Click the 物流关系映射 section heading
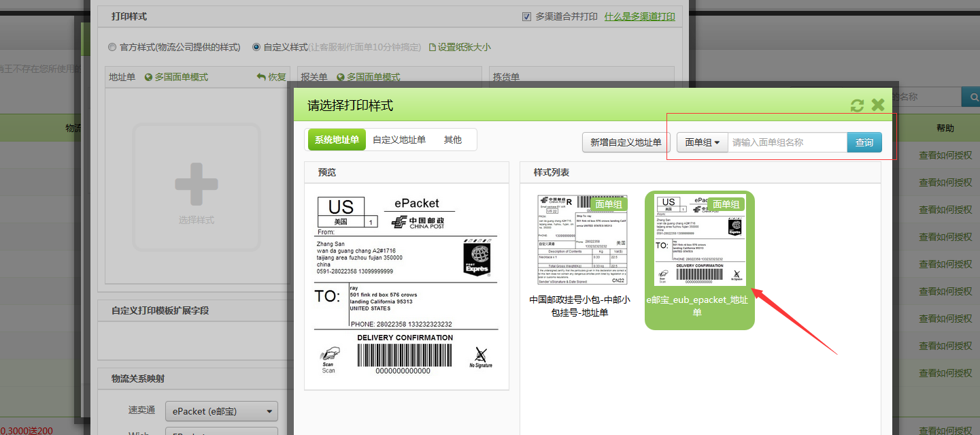The image size is (980, 435). [x=138, y=378]
